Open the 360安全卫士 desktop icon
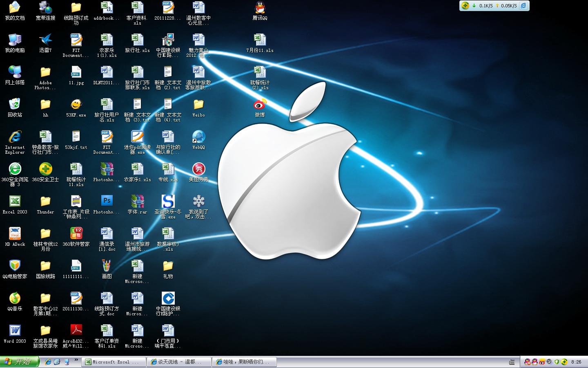588x368 pixels. point(45,172)
